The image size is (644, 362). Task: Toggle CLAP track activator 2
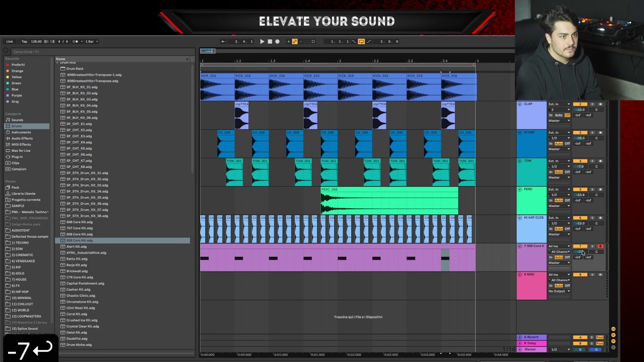(580, 104)
